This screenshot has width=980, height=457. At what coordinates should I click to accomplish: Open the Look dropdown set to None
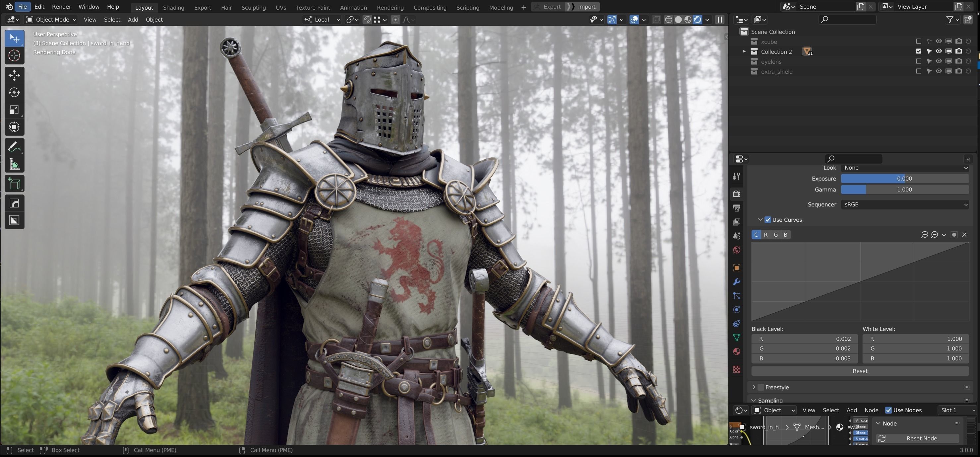pyautogui.click(x=905, y=168)
